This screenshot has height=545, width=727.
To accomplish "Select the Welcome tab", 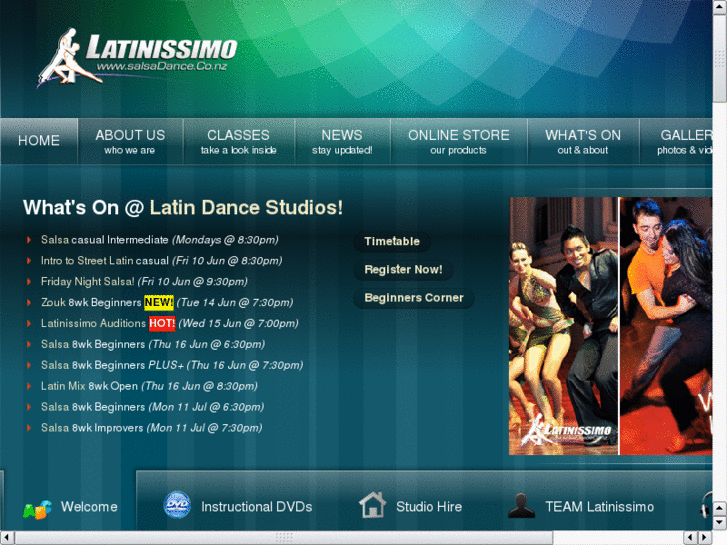I will (70, 507).
